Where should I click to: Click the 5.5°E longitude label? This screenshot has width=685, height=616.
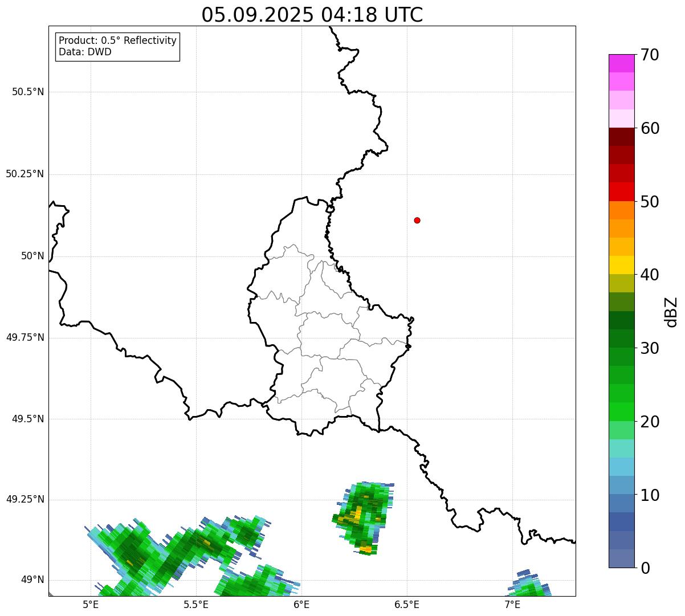(196, 604)
